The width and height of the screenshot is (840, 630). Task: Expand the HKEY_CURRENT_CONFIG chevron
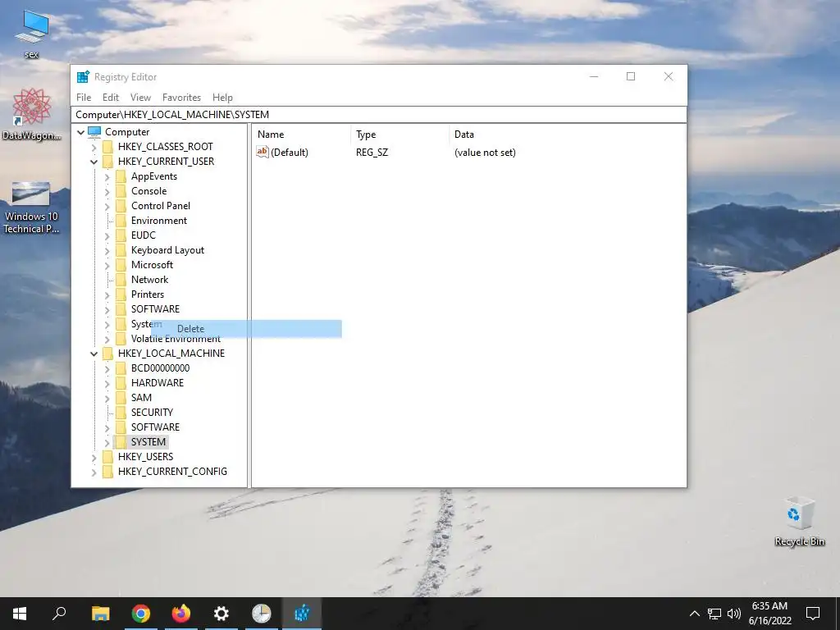[94, 472]
